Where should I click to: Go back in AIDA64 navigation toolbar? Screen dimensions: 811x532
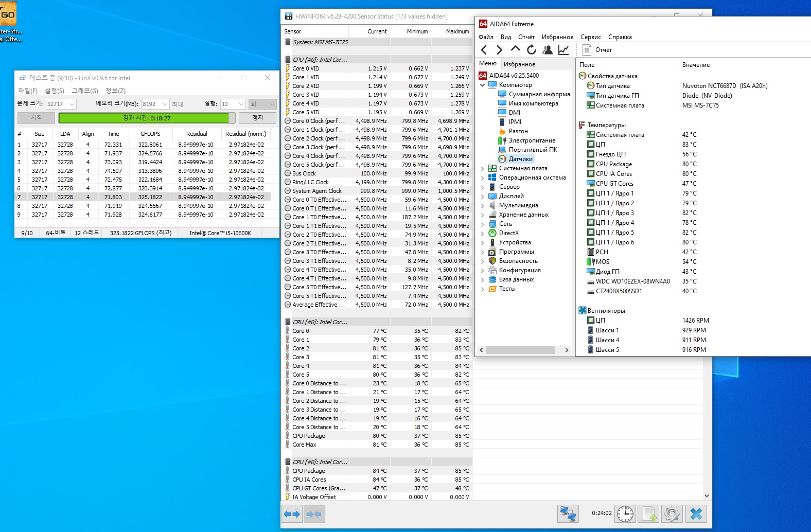(484, 50)
